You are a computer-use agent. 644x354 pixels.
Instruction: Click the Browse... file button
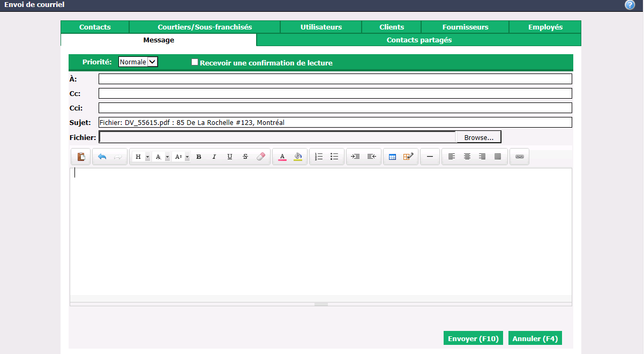coord(478,137)
